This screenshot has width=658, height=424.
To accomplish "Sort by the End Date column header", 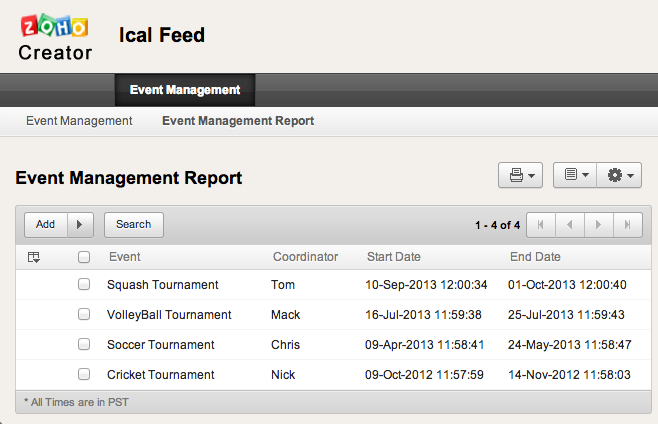I will point(535,257).
